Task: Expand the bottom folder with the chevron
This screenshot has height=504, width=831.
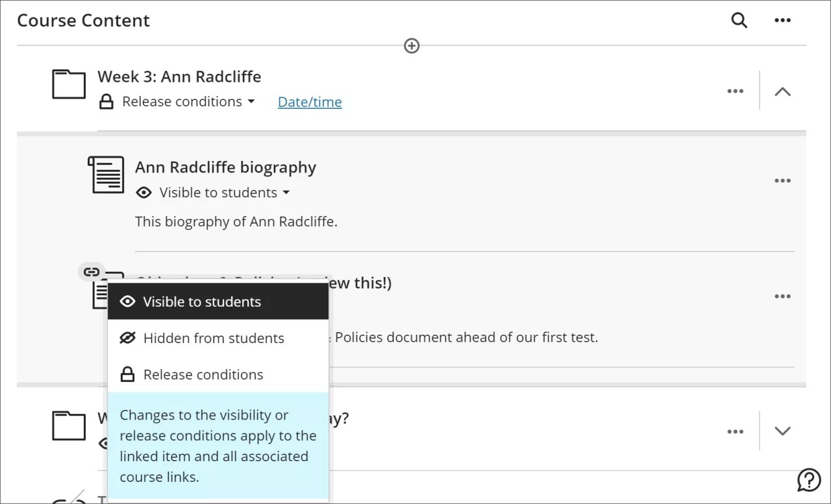Action: pyautogui.click(x=782, y=431)
